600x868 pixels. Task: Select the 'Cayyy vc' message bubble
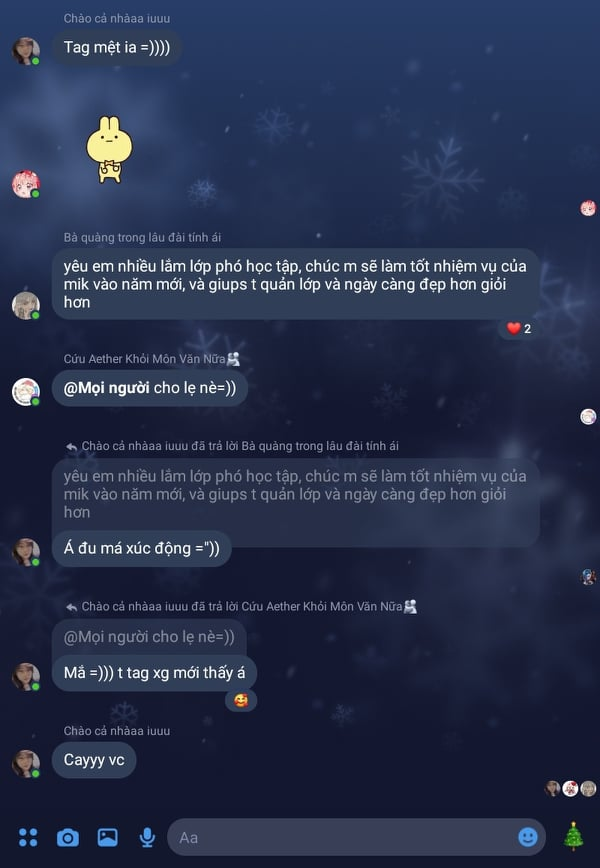[94, 760]
